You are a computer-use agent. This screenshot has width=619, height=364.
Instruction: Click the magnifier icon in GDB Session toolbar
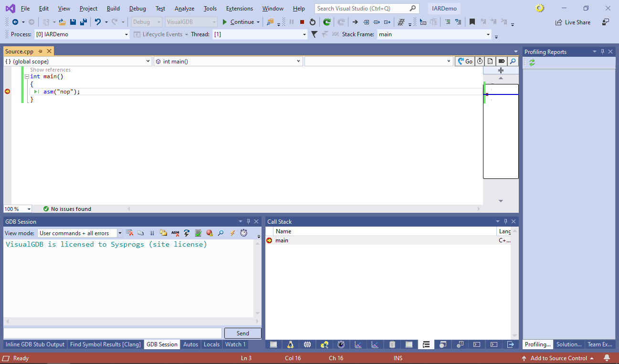click(220, 233)
